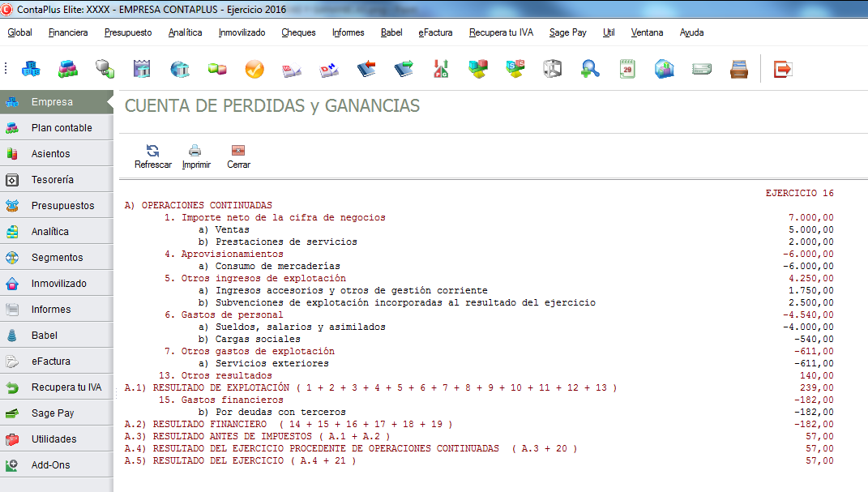Click the networked computers toolbar icon

[x=105, y=69]
